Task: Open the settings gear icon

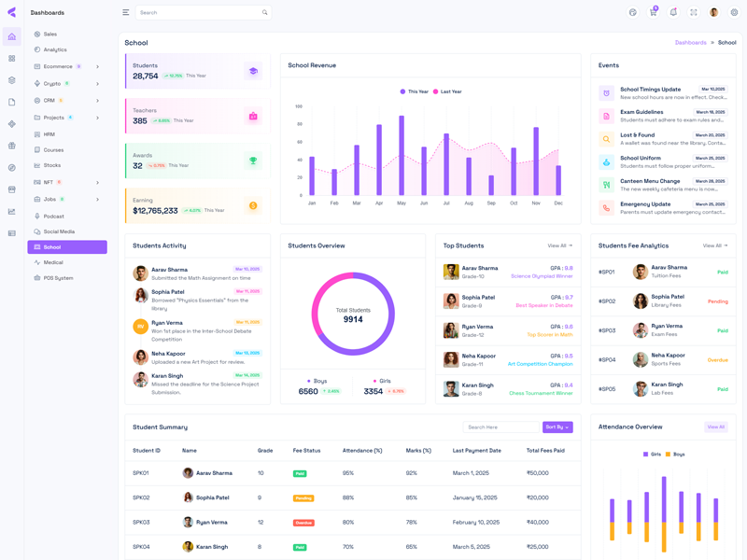Action: (734, 12)
